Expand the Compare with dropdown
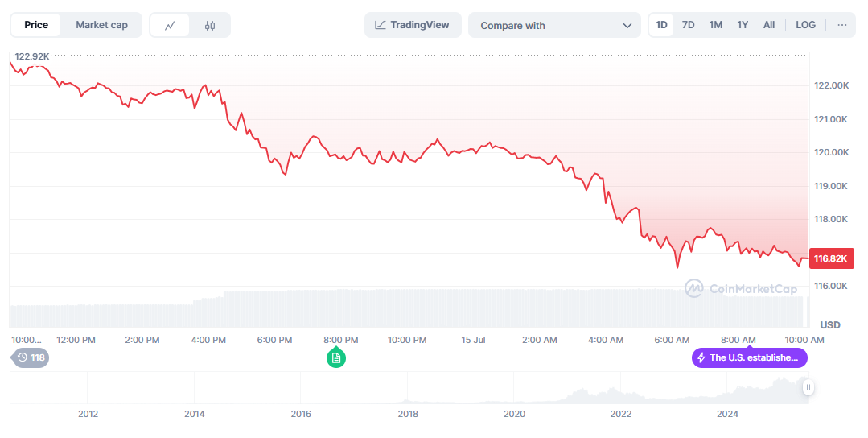868x438 pixels. click(x=554, y=26)
